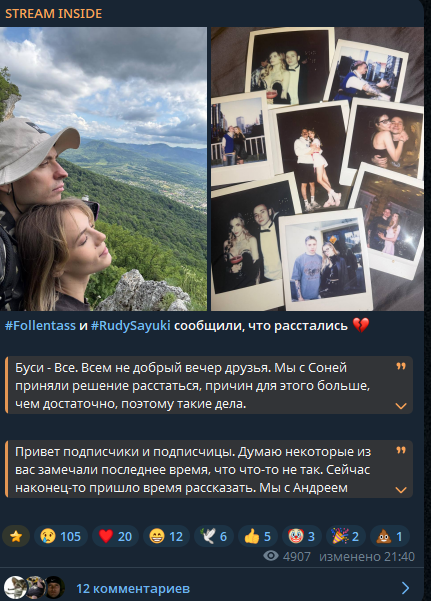
Task: Add the star reaction
Action: click(16, 536)
